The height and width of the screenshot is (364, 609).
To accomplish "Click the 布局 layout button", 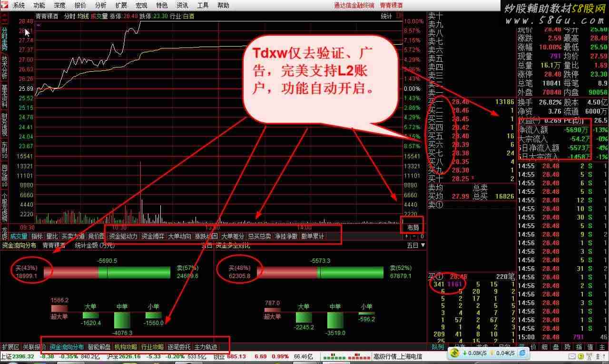I will click(413, 228).
